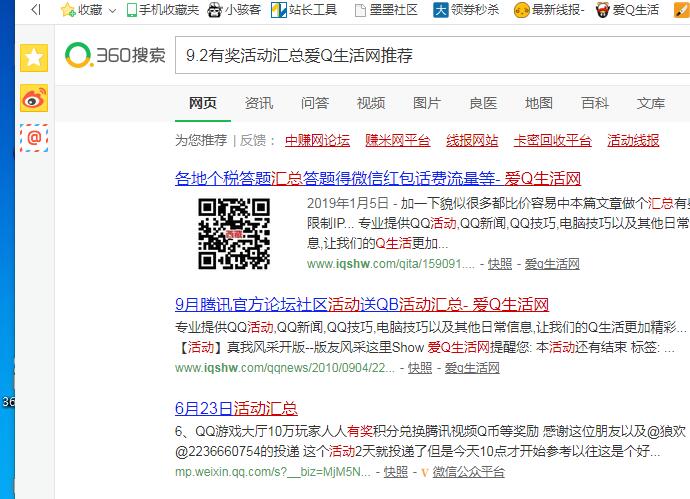Open 手机收藏夹 bookmark
Screen dimensions: 690x499
click(162, 10)
